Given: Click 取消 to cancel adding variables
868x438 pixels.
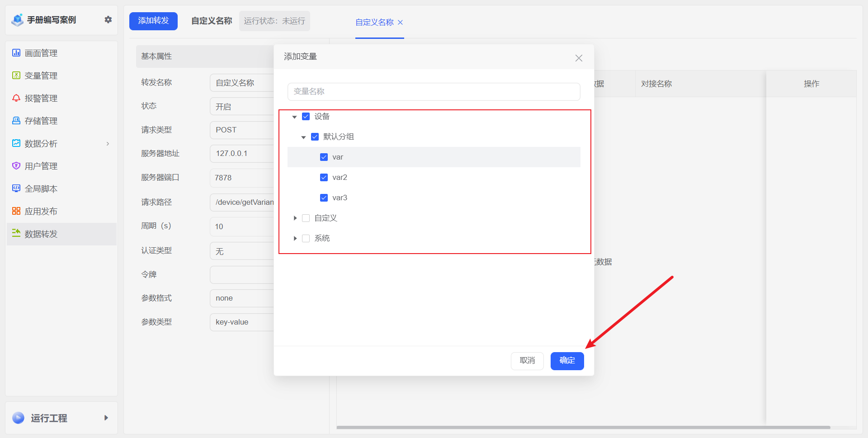Looking at the screenshot, I should [527, 360].
